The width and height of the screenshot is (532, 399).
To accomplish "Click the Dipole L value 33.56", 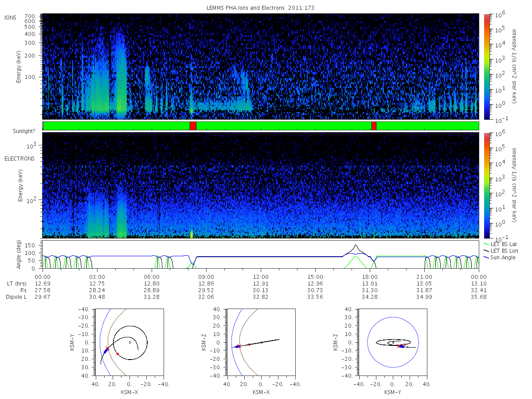I will [x=315, y=297].
